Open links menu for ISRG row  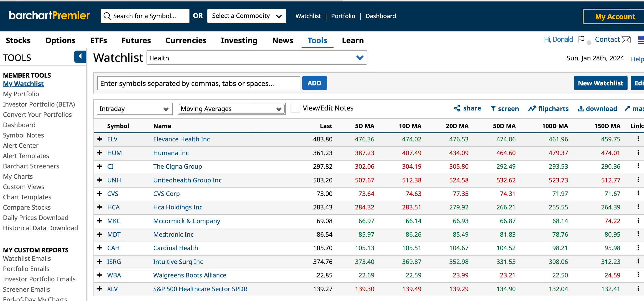638,261
